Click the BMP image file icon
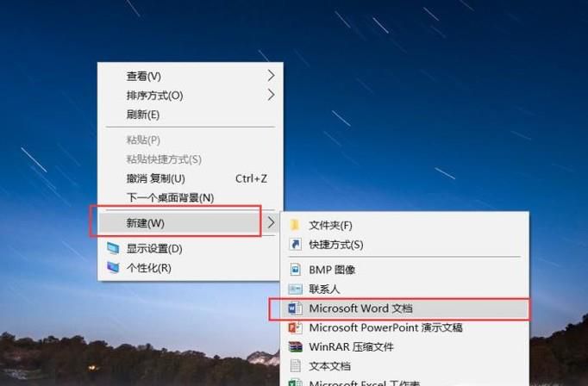 point(295,270)
